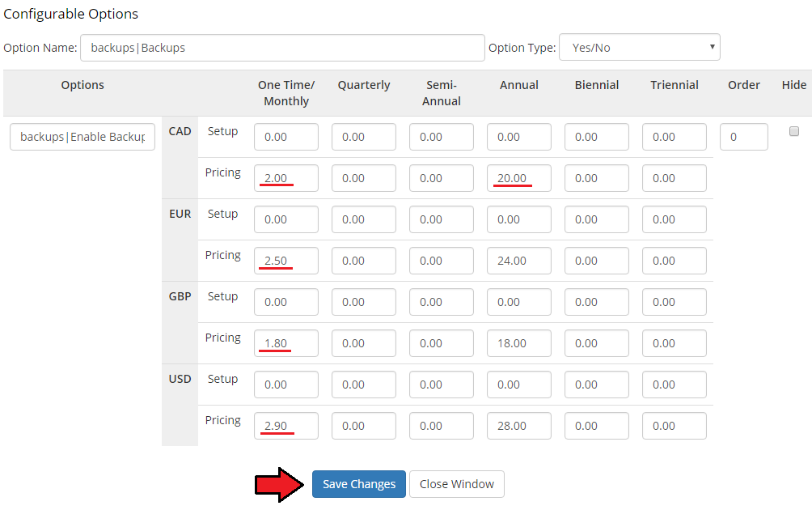Click USD Setup quarterly field
812x510 pixels.
[x=364, y=385]
